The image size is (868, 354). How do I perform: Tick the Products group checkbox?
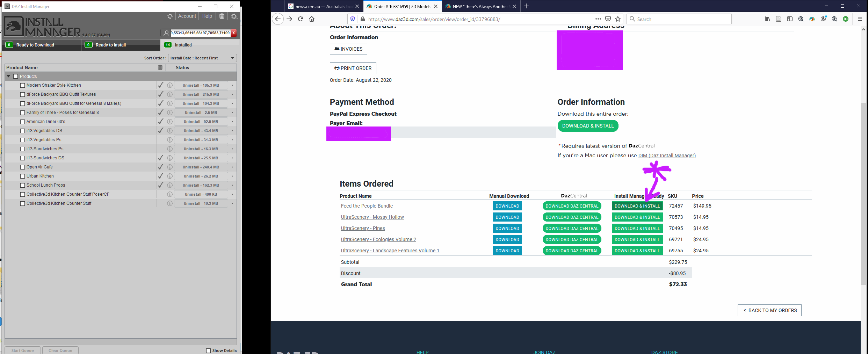pos(15,77)
